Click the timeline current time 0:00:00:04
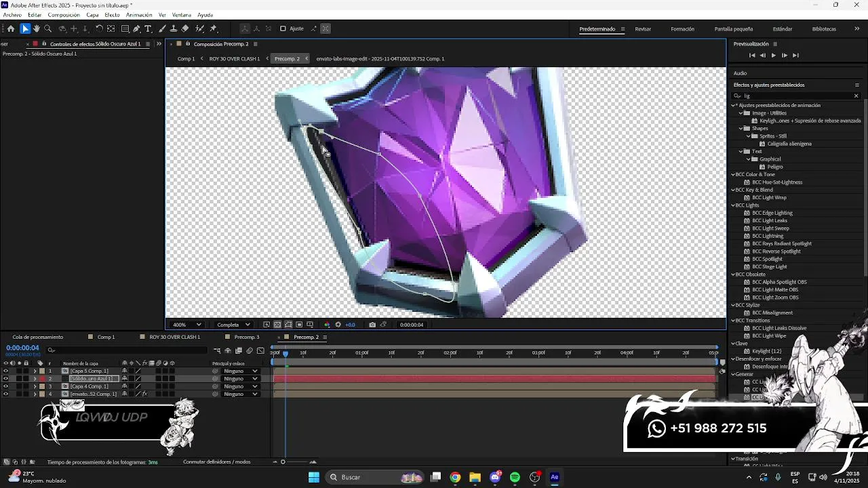Screen dimensions: 868x488 tap(22, 348)
